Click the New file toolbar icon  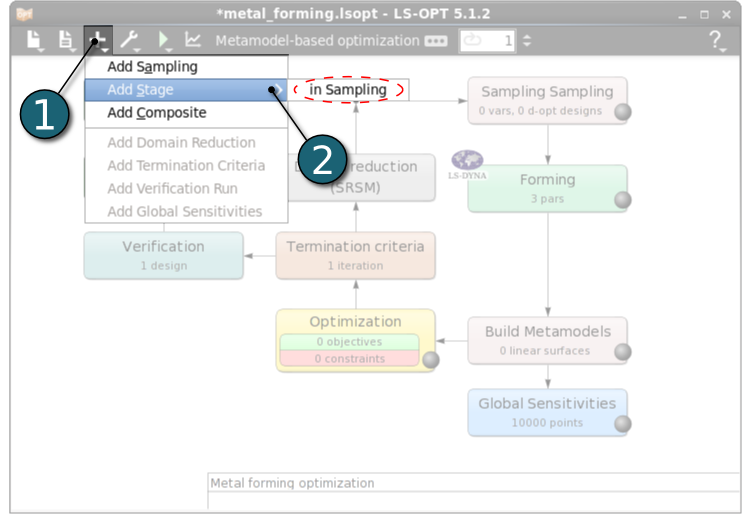pyautogui.click(x=35, y=40)
